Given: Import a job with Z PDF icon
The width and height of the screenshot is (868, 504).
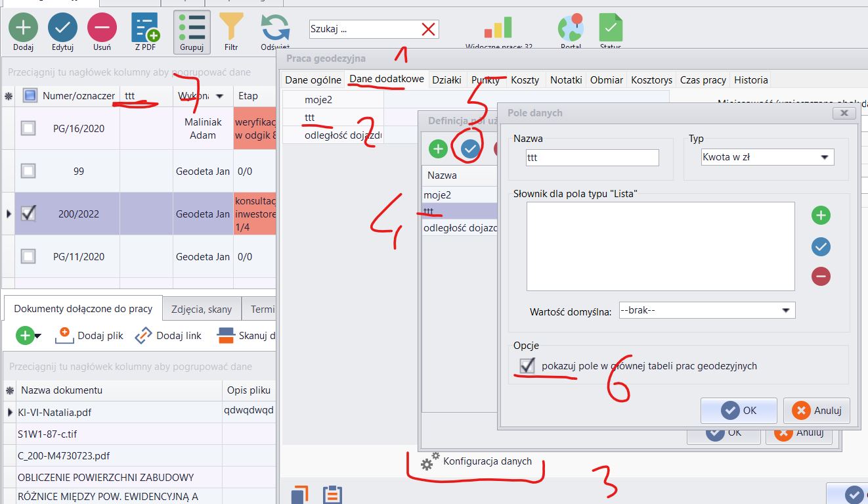Looking at the screenshot, I should [x=144, y=27].
